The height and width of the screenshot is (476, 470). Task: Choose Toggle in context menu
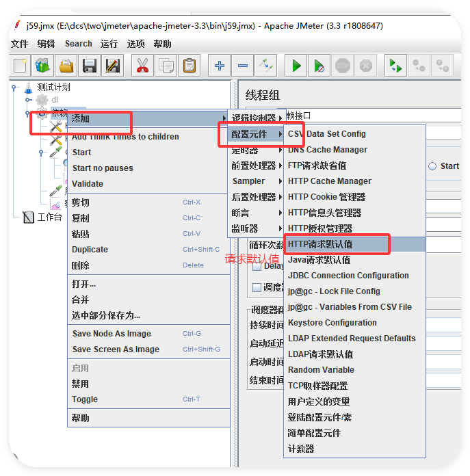[148, 399]
